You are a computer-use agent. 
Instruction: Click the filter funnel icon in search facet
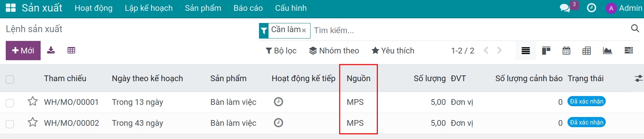click(x=264, y=31)
